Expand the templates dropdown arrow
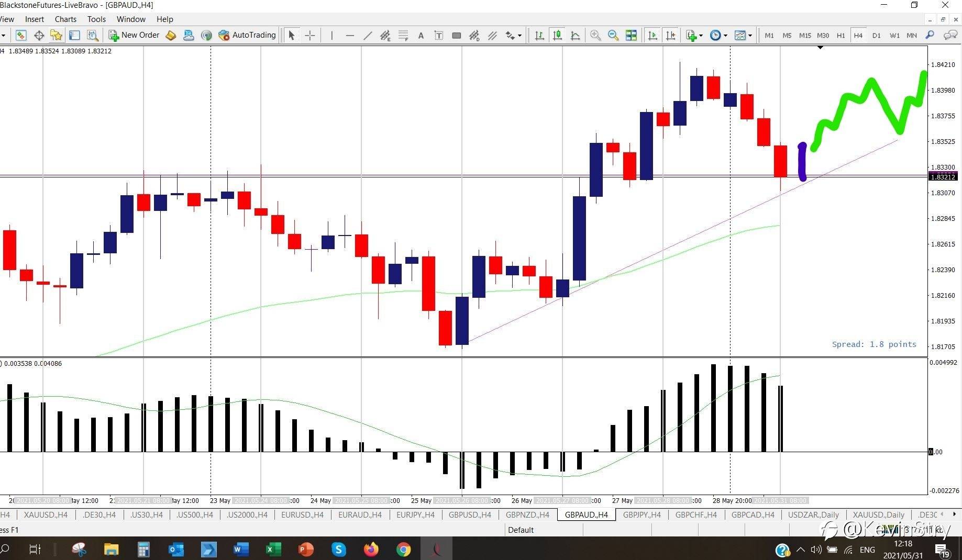962x560 pixels. [x=750, y=36]
